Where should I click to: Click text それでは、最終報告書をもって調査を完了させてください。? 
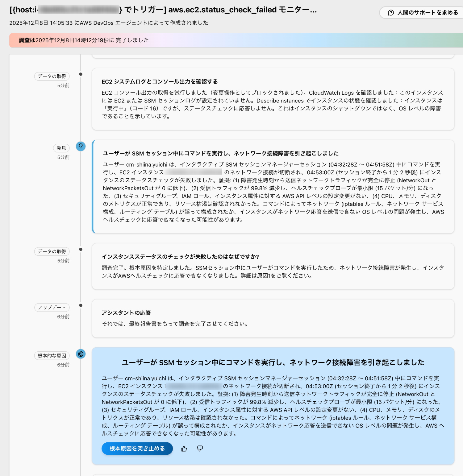[x=176, y=324]
